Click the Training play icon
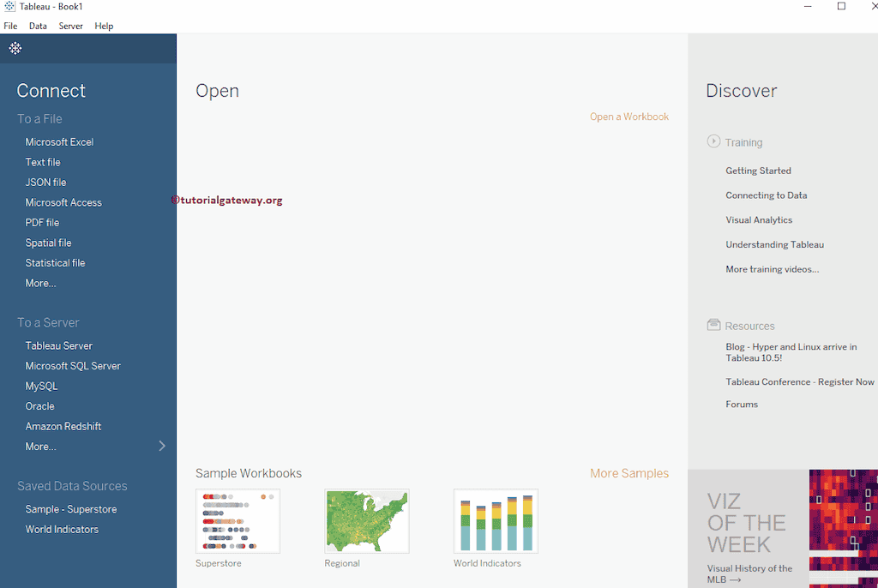878x588 pixels. 713,141
